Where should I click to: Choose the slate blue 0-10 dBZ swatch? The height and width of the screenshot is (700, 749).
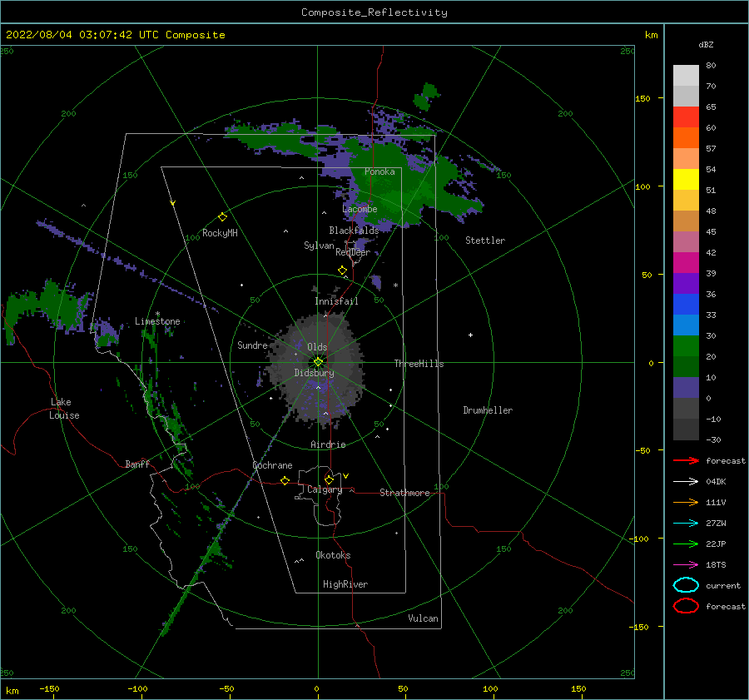click(686, 388)
